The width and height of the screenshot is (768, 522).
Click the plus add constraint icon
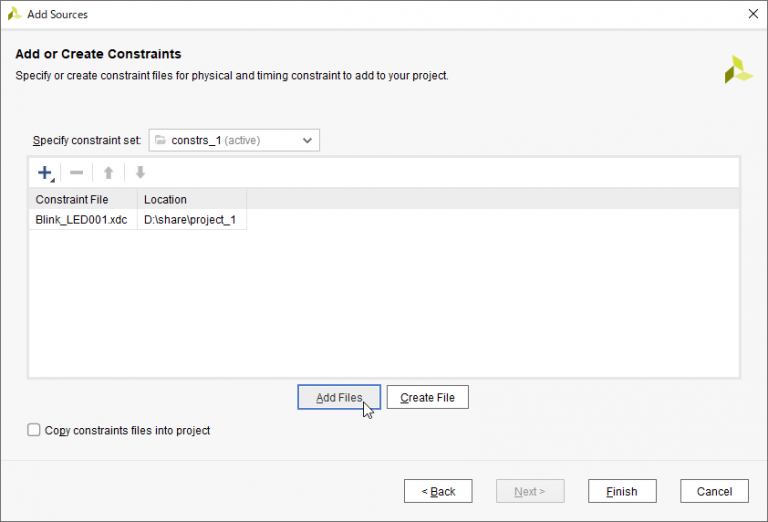[x=44, y=173]
